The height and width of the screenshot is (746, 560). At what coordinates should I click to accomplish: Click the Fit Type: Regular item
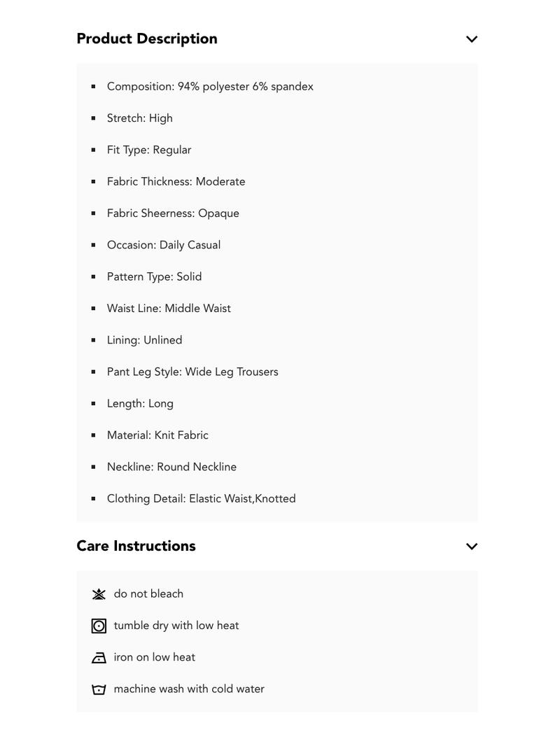(149, 150)
